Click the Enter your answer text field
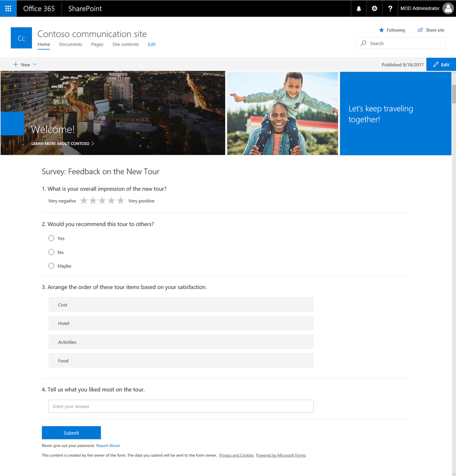 tap(181, 406)
